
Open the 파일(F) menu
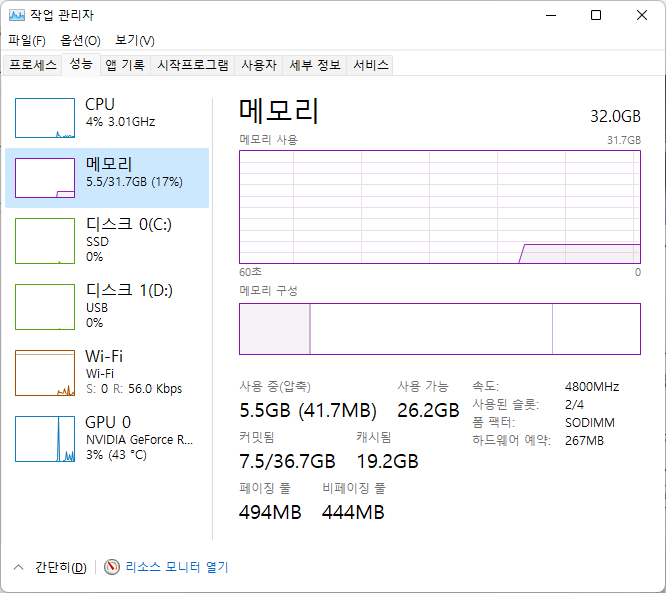[27, 41]
